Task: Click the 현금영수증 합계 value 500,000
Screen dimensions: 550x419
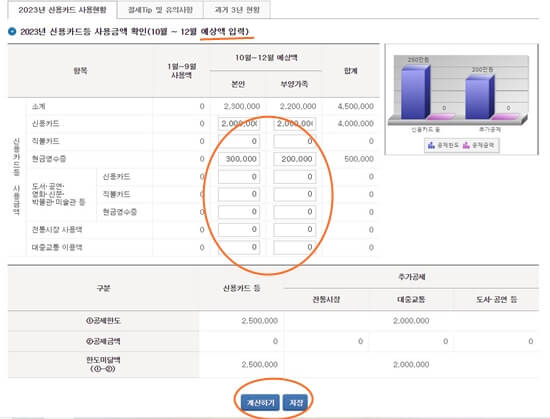Action: (359, 159)
